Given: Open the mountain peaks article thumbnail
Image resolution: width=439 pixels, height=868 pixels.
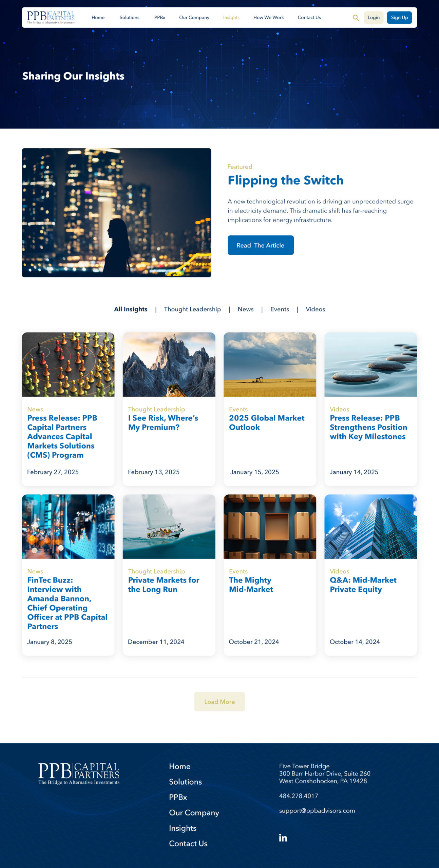Looking at the screenshot, I should pos(169,364).
